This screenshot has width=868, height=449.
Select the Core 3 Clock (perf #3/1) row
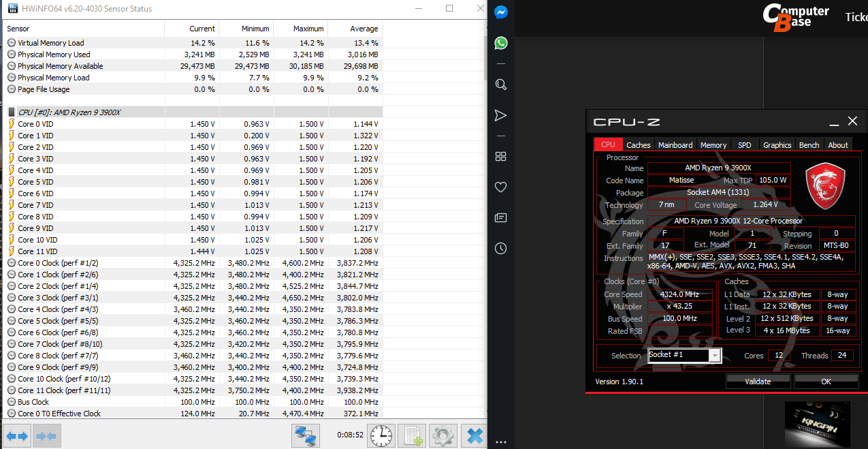192,298
